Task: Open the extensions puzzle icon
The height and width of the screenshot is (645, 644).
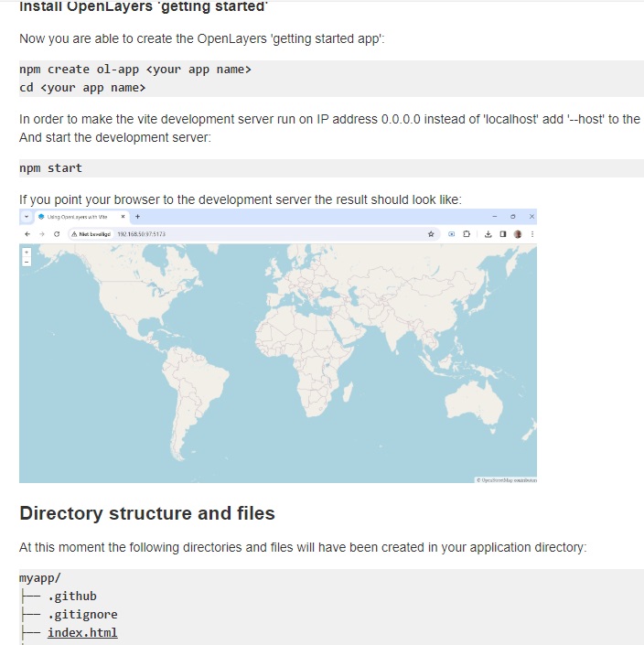Action: tap(467, 234)
